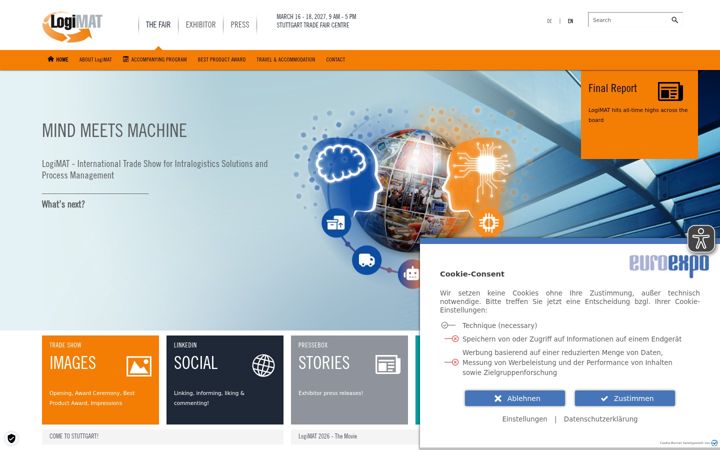The height and width of the screenshot is (450, 720).
Task: Click the March 16 - 18, 2027 date text
Action: point(316,17)
